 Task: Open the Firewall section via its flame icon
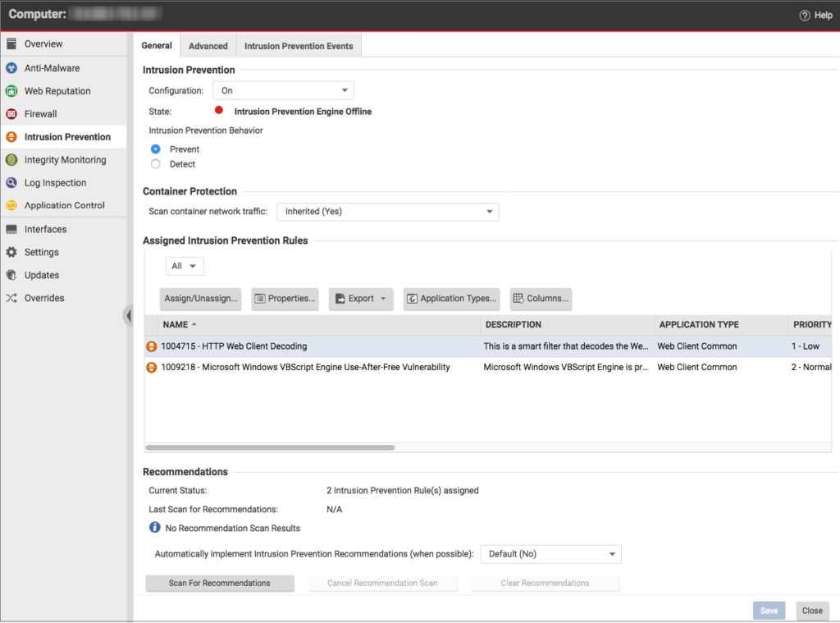coord(10,113)
